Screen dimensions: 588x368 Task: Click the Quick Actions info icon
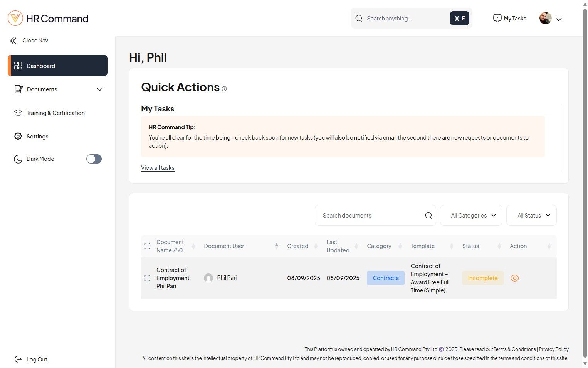(x=224, y=89)
